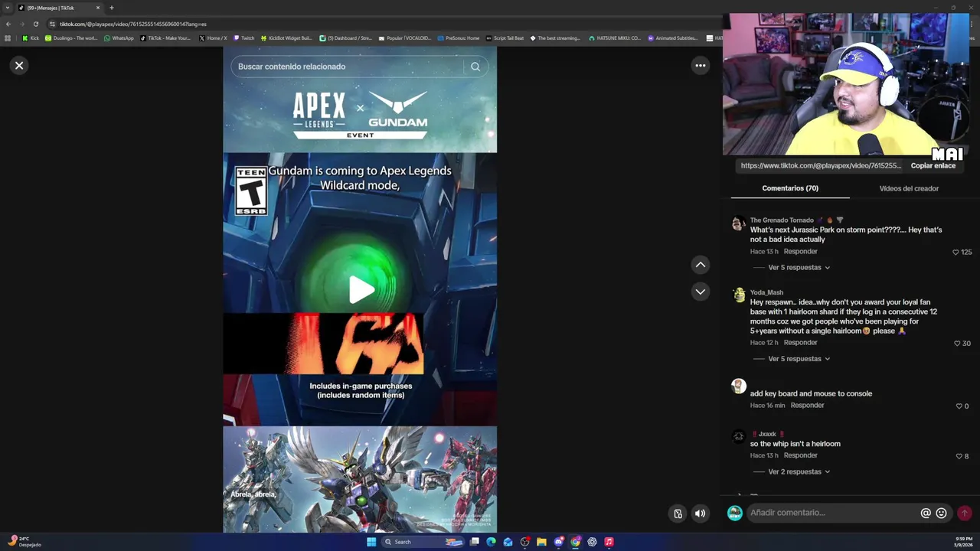Click Yoda_Mash's avatar
The height and width of the screenshot is (551, 980).
click(738, 295)
